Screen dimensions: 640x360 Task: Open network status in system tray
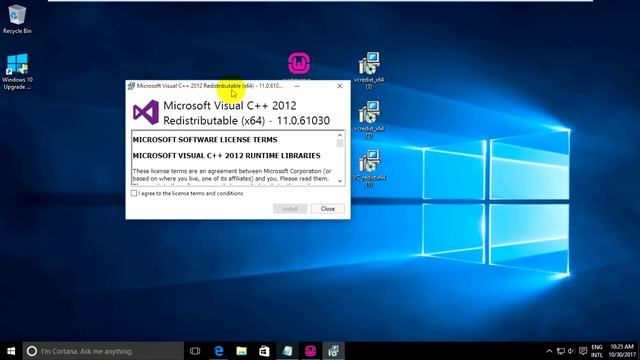(x=561, y=351)
